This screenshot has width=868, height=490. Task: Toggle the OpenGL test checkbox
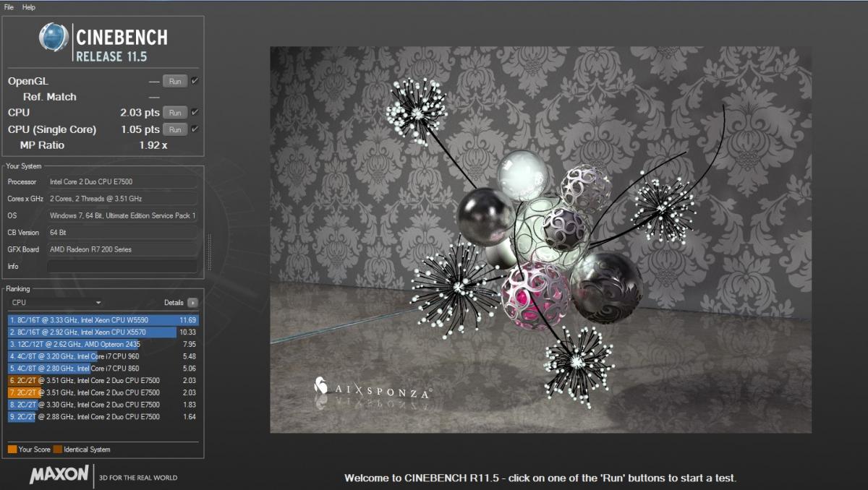click(x=195, y=81)
